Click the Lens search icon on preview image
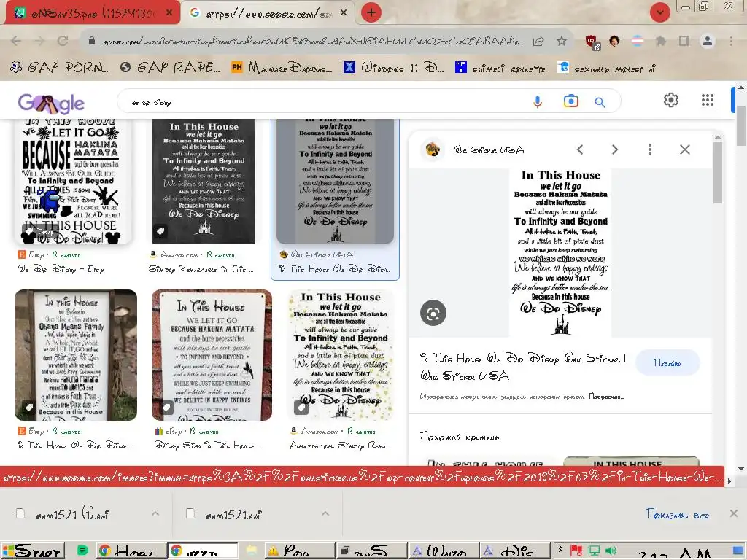 tap(433, 313)
